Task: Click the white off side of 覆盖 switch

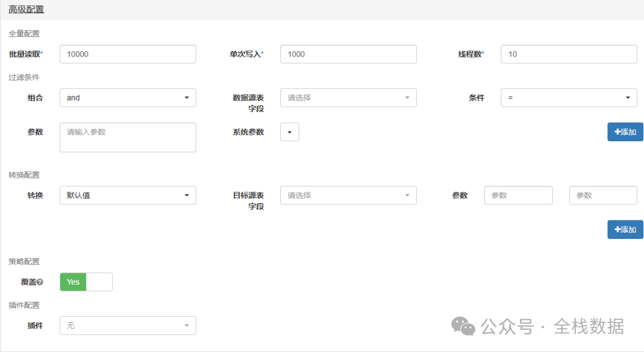Action: (x=100, y=282)
